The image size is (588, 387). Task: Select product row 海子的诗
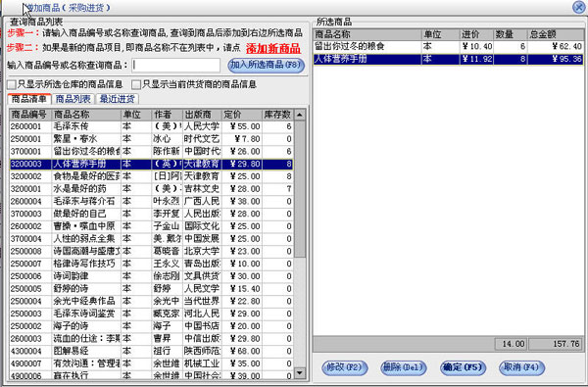click(152, 326)
